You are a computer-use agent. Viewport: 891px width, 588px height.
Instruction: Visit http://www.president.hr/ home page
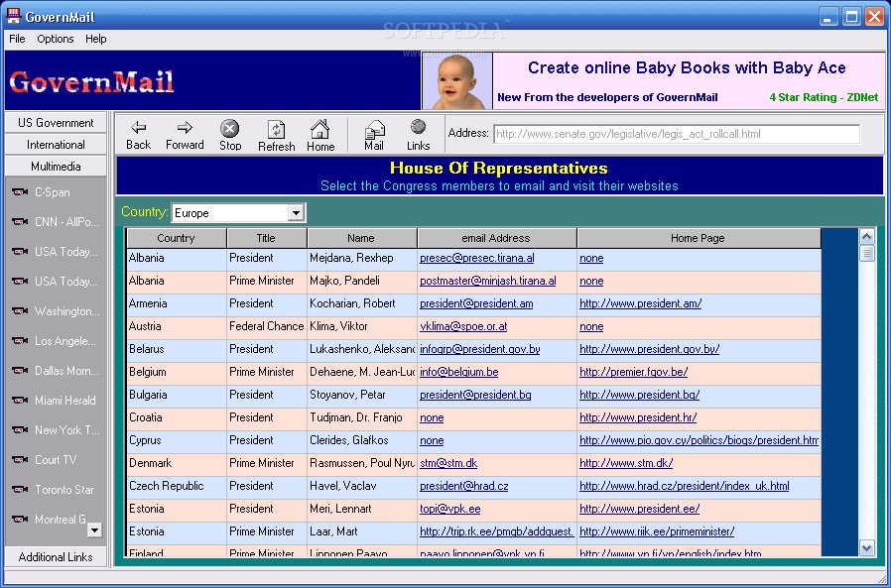(638, 417)
